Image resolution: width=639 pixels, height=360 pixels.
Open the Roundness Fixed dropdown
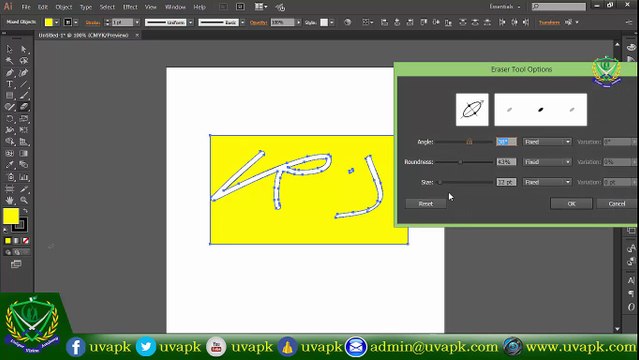point(547,162)
